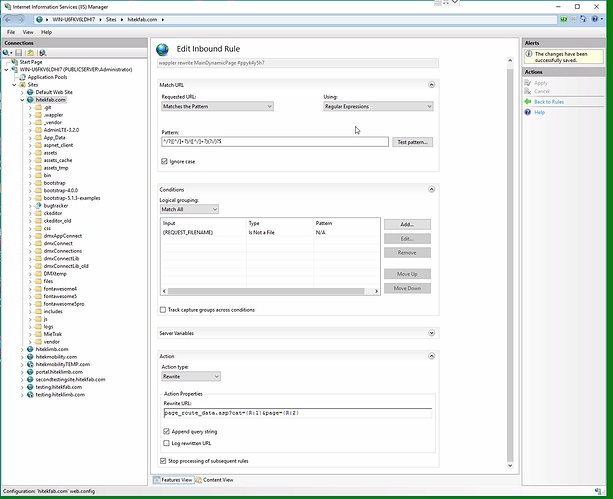
Task: Enable Track capture groups across conditions
Action: tap(164, 310)
